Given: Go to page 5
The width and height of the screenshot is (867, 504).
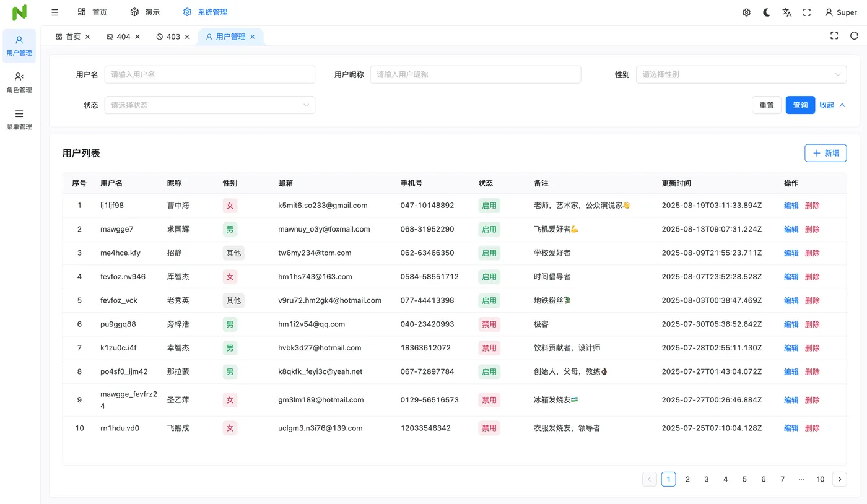Looking at the screenshot, I should pos(744,479).
